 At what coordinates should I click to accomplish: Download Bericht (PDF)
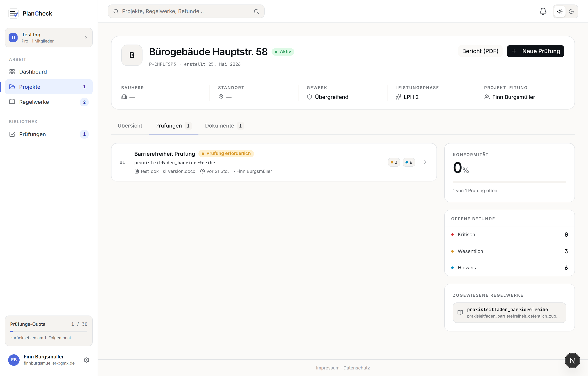(x=480, y=51)
